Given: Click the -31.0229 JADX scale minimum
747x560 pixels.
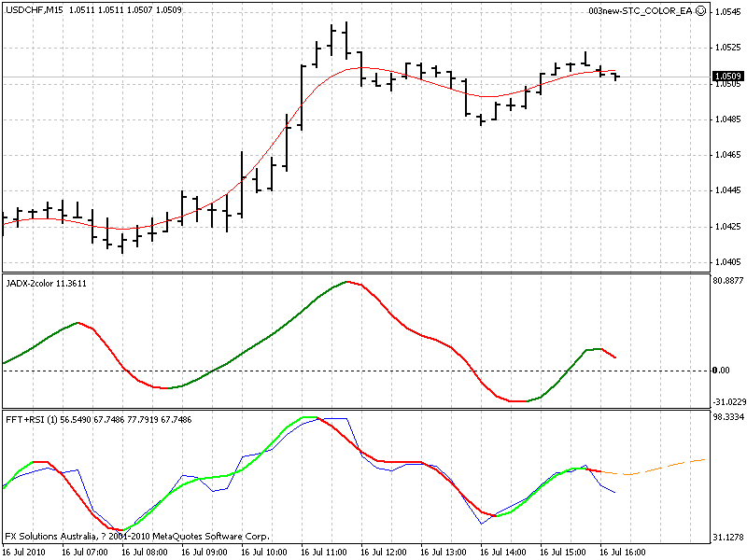Looking at the screenshot, I should [729, 402].
